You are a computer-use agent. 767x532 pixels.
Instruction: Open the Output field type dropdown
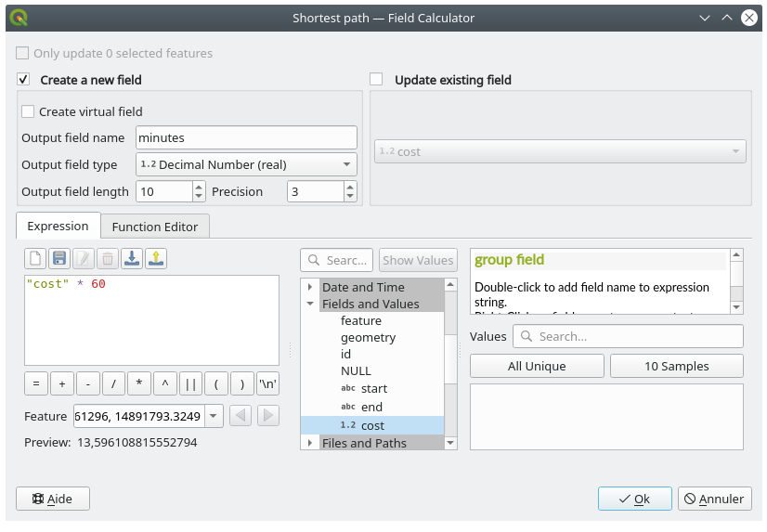246,164
